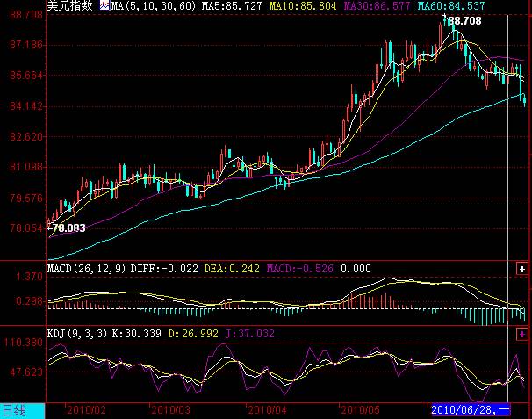Click the 85.664 price axis label

click(26, 76)
